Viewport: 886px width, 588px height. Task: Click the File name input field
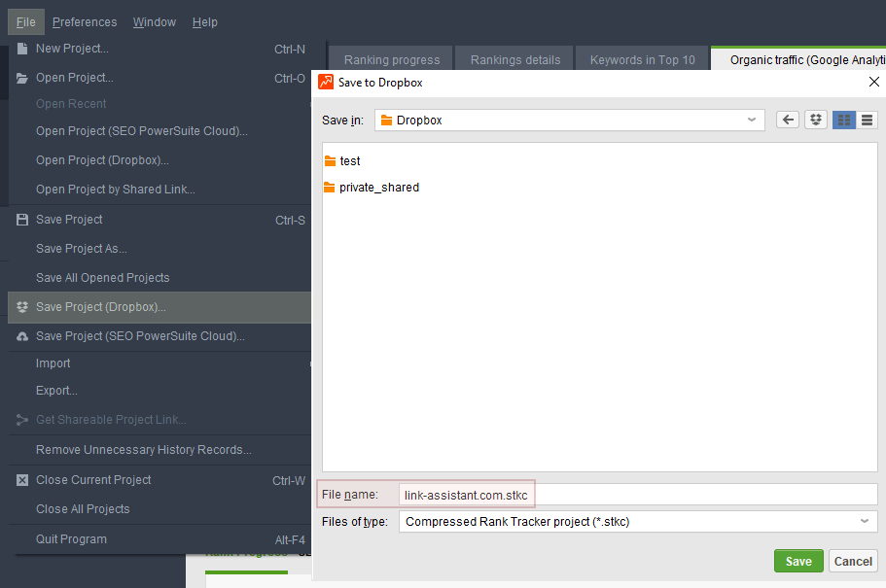(638, 495)
